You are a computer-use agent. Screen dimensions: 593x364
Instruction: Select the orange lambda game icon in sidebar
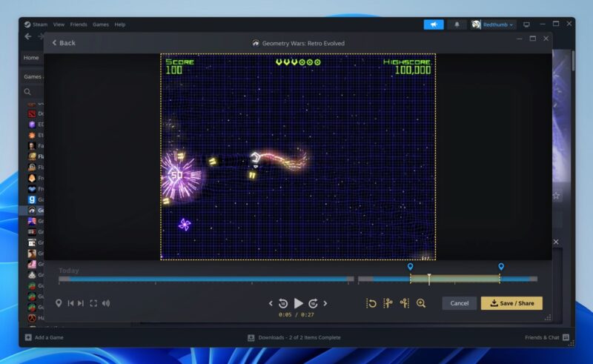[32, 318]
